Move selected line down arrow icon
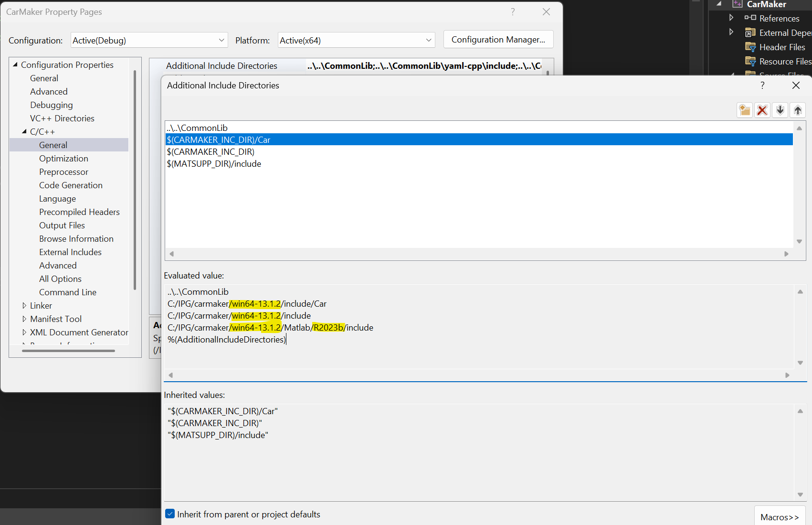Viewport: 812px width, 525px height. coord(780,110)
